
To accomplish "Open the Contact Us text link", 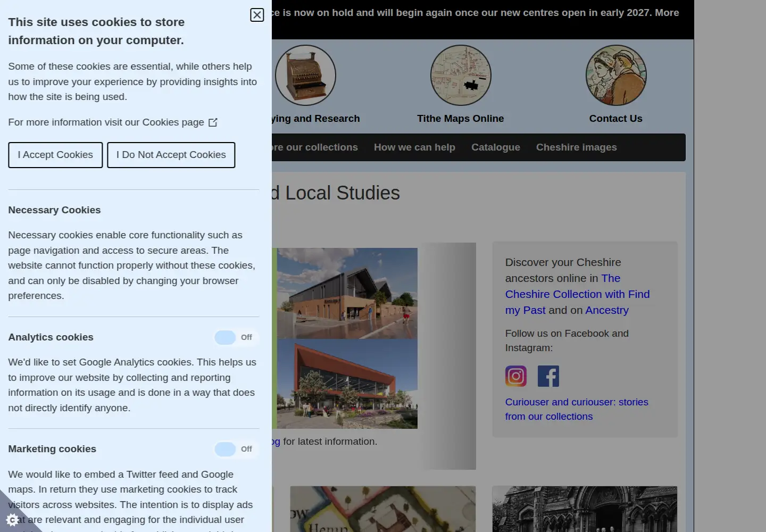I will click(616, 119).
